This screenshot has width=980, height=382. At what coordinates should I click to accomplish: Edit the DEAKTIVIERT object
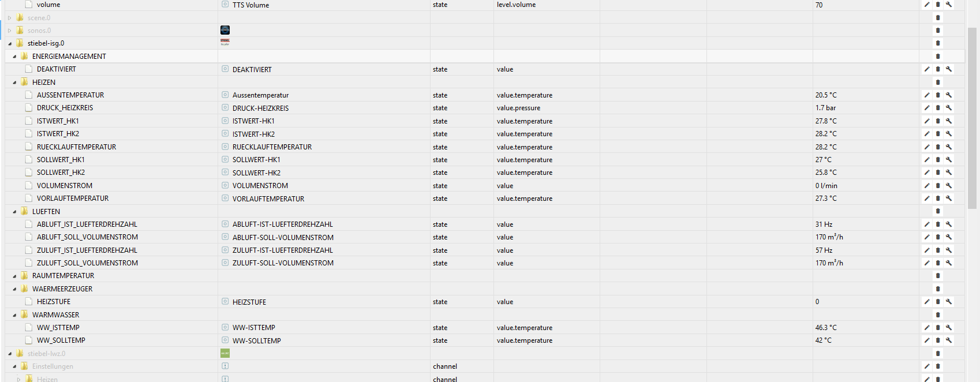[927, 69]
